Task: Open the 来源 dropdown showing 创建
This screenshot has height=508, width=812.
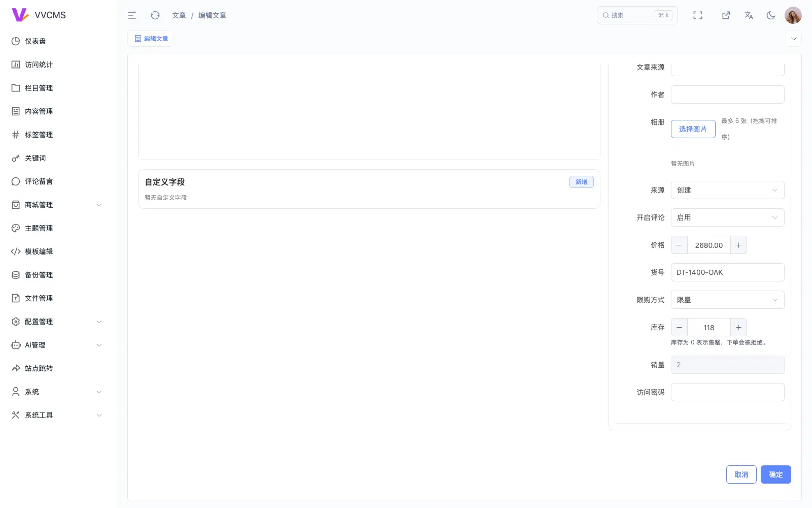Action: click(x=727, y=190)
